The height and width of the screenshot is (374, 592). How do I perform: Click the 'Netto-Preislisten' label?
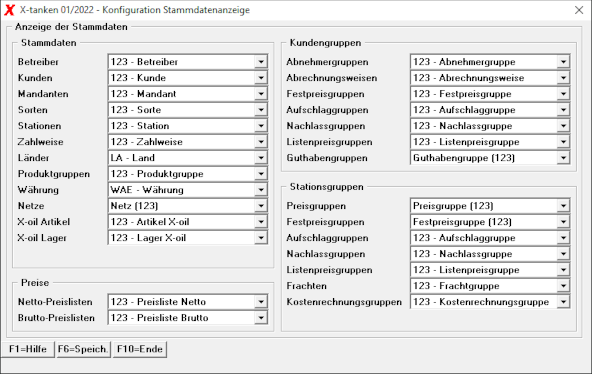pos(55,302)
